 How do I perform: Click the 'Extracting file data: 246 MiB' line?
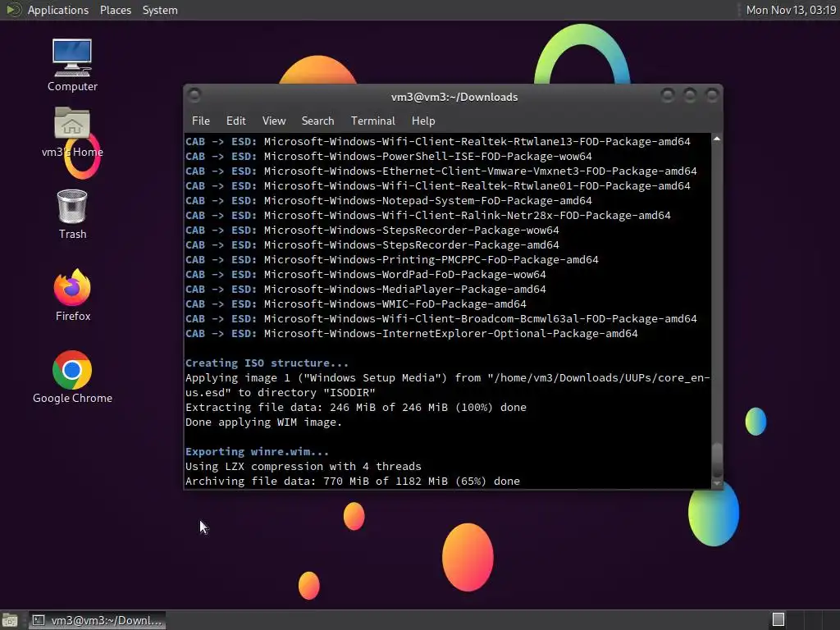(x=356, y=407)
